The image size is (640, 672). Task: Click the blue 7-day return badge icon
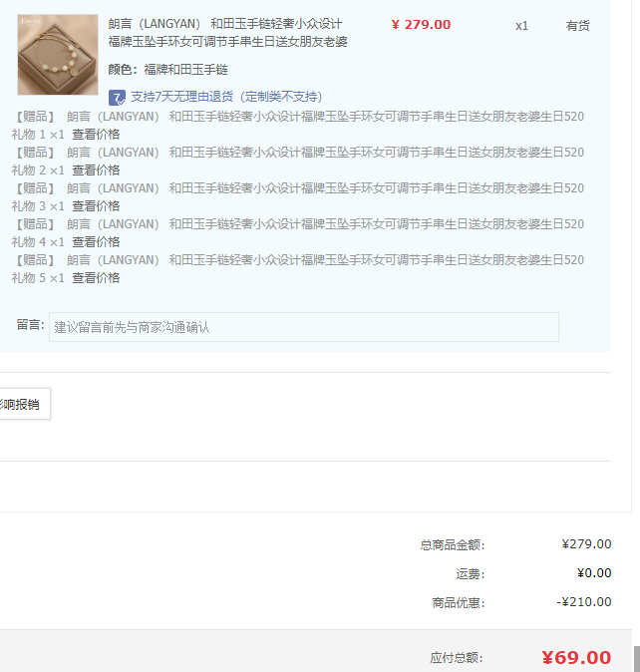coord(117,97)
